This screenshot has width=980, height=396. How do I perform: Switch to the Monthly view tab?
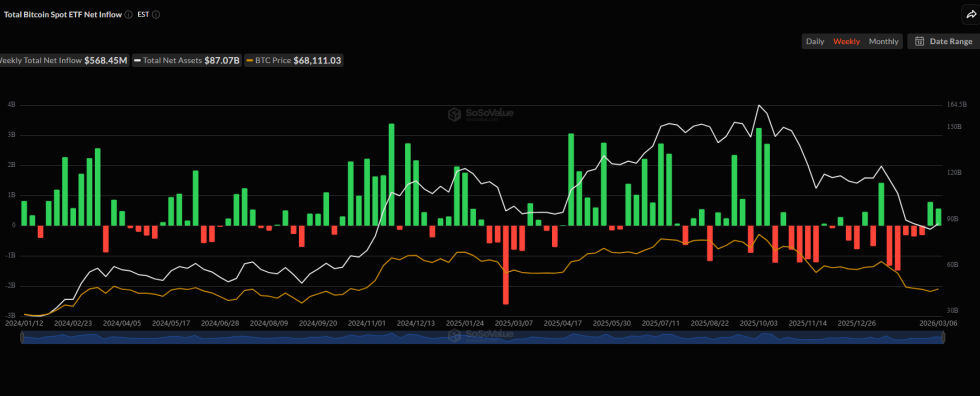coord(883,41)
